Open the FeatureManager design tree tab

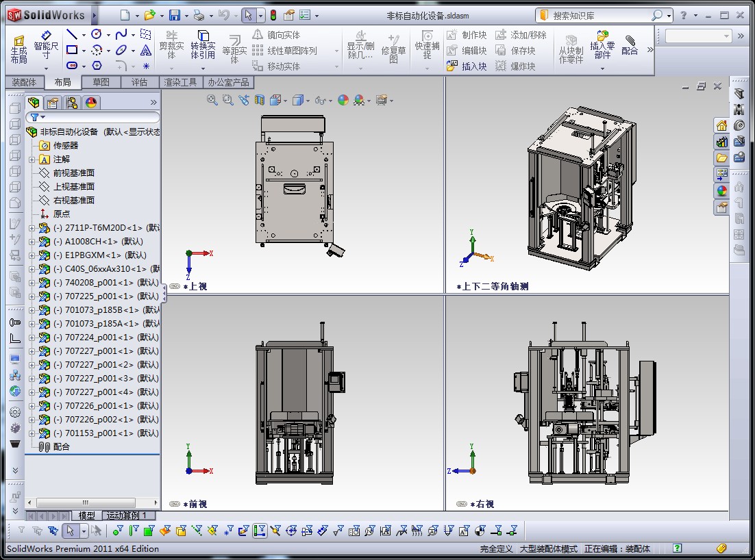click(x=34, y=103)
